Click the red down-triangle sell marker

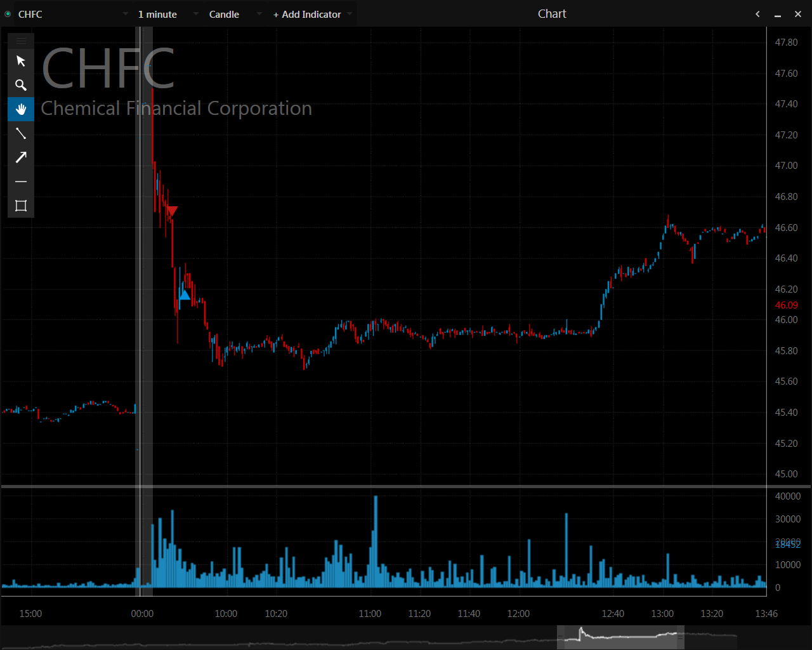click(x=172, y=211)
